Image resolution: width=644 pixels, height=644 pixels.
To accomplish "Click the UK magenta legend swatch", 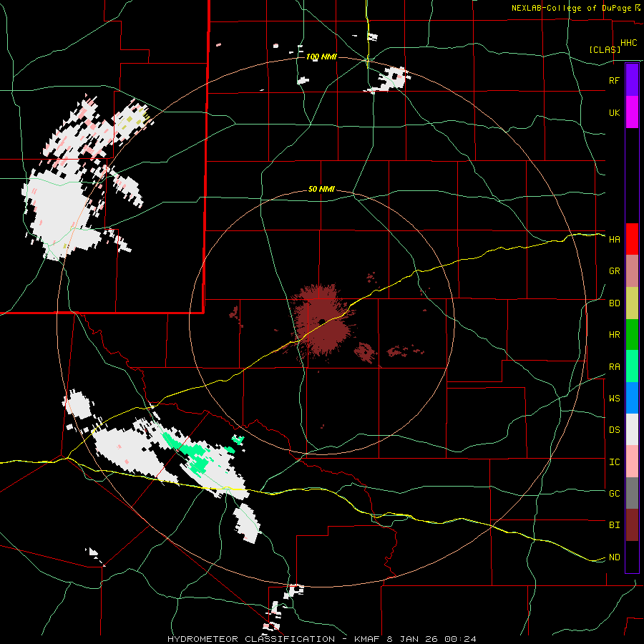I will (632, 112).
